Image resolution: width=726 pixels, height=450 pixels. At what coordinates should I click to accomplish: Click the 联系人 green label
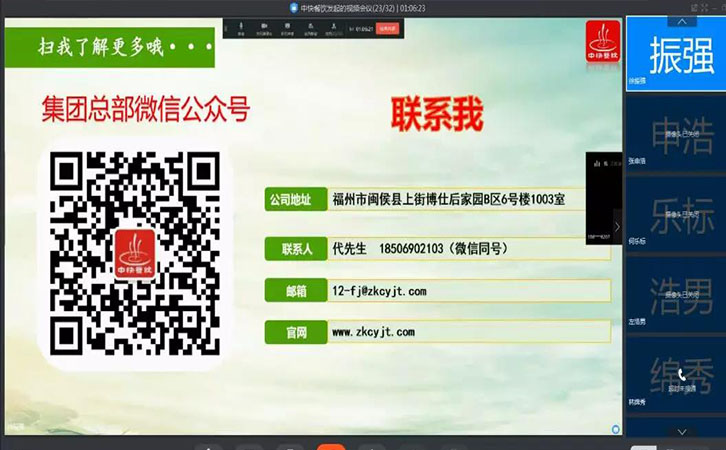[296, 249]
